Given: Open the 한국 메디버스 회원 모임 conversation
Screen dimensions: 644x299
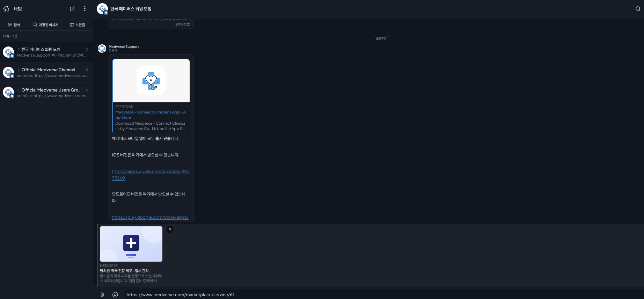Looking at the screenshot, I should tap(46, 52).
